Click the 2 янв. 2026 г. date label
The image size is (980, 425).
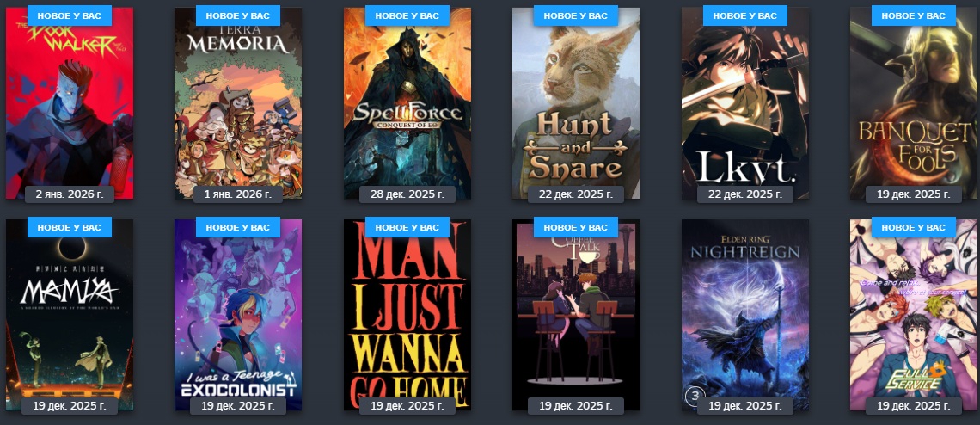pos(70,194)
